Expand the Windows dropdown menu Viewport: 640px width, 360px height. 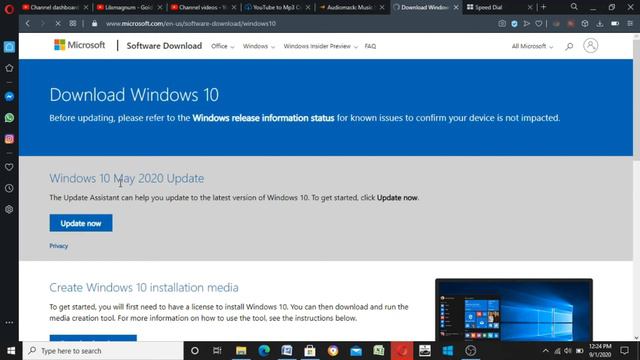pos(259,46)
